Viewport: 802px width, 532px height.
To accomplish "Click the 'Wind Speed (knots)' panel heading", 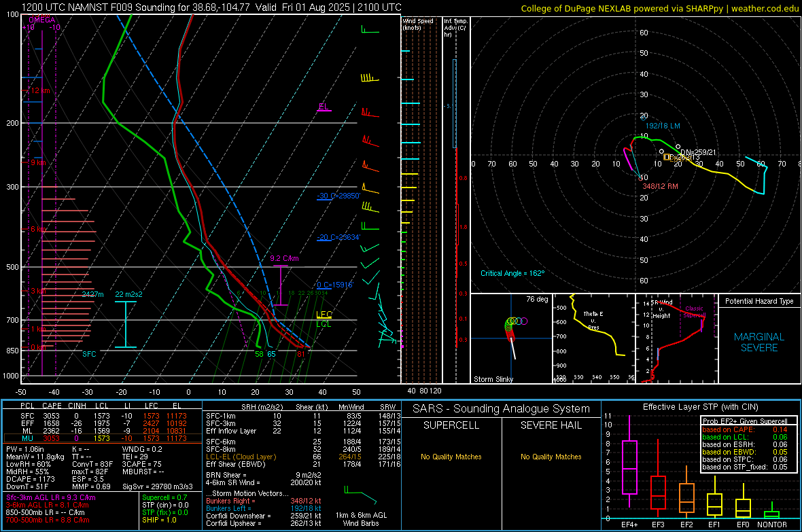I will point(418,24).
